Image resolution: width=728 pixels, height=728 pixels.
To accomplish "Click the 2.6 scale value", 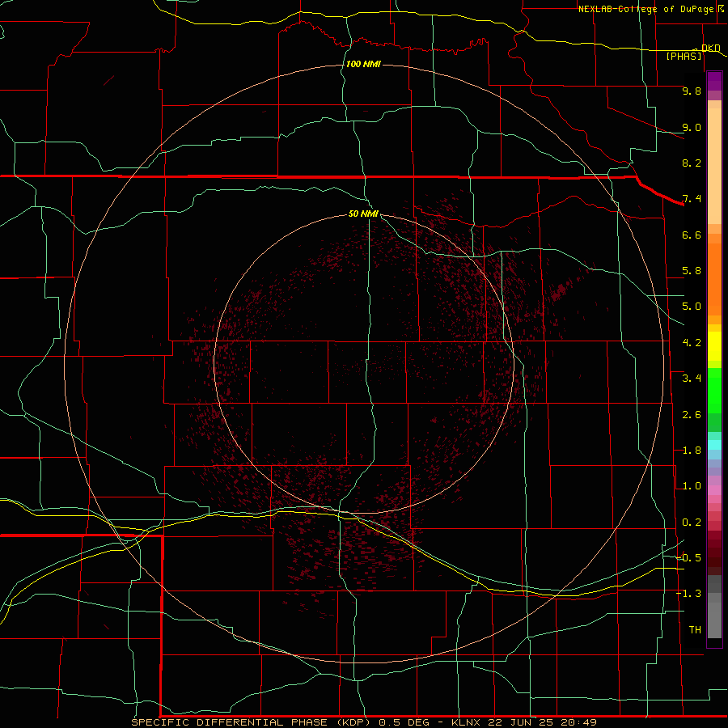I will (x=692, y=415).
